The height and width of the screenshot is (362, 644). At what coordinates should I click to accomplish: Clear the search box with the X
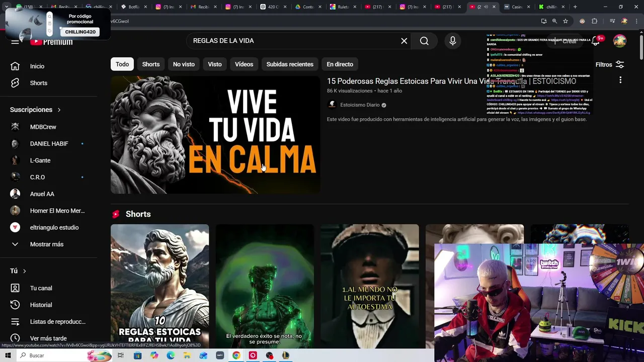pyautogui.click(x=404, y=41)
